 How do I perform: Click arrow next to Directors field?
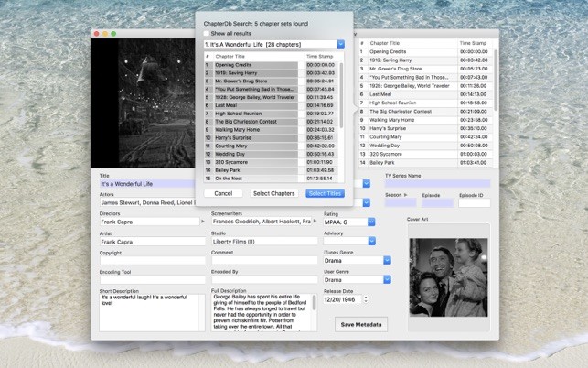201,222
